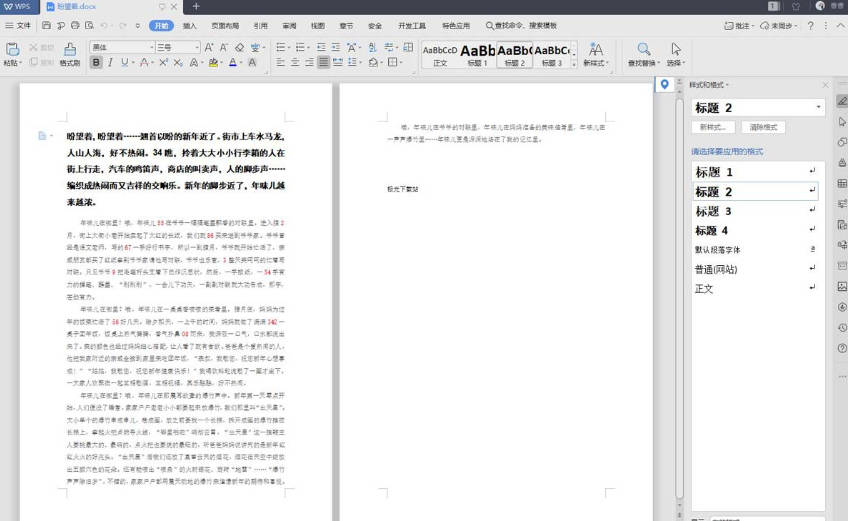Image resolution: width=848 pixels, height=521 pixels.
Task: Open the current style 标题 2 combo box
Action: point(757,108)
